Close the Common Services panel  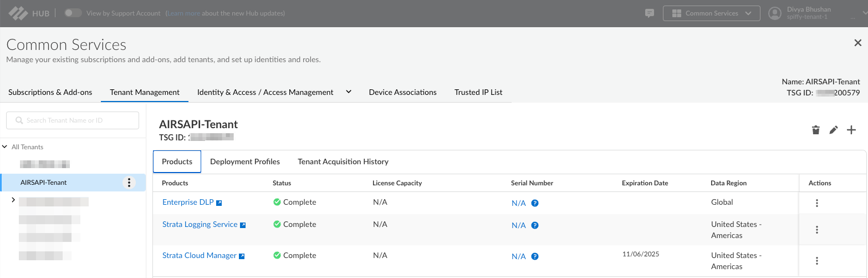[x=857, y=43]
